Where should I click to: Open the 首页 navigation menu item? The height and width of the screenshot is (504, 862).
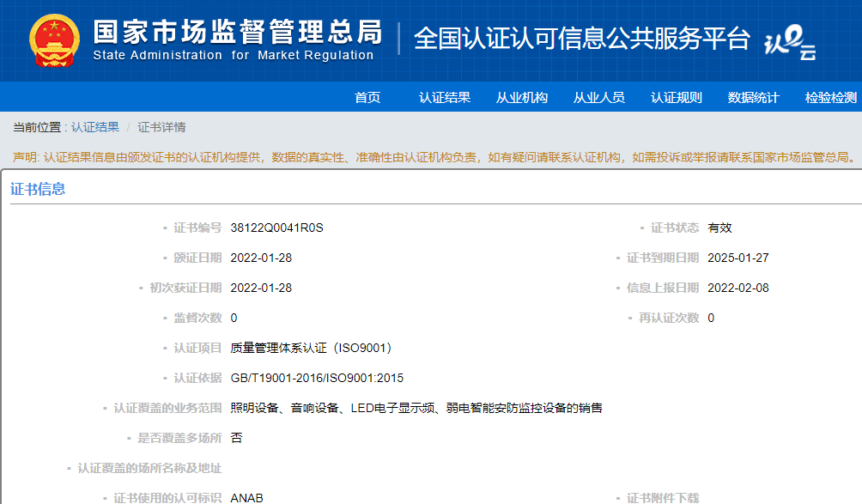pyautogui.click(x=367, y=97)
